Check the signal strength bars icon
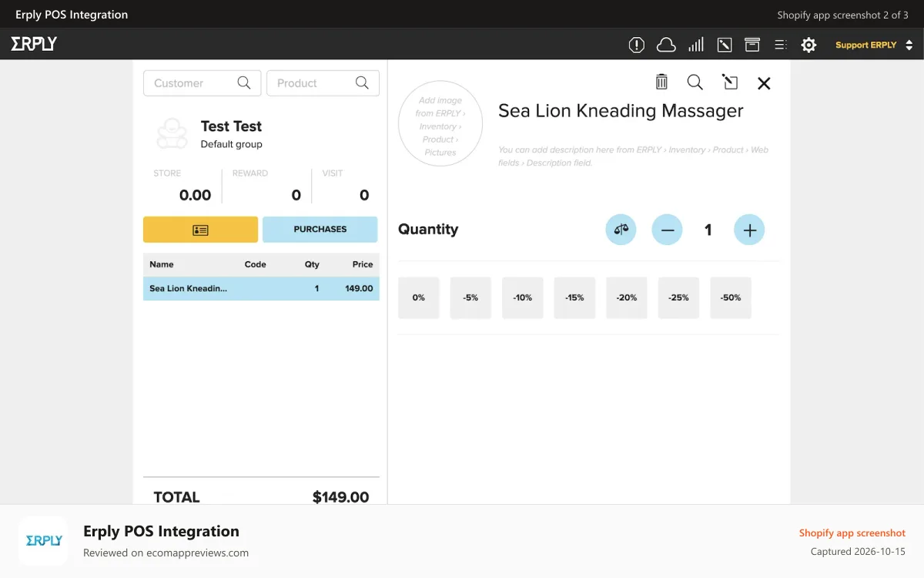 coord(696,45)
